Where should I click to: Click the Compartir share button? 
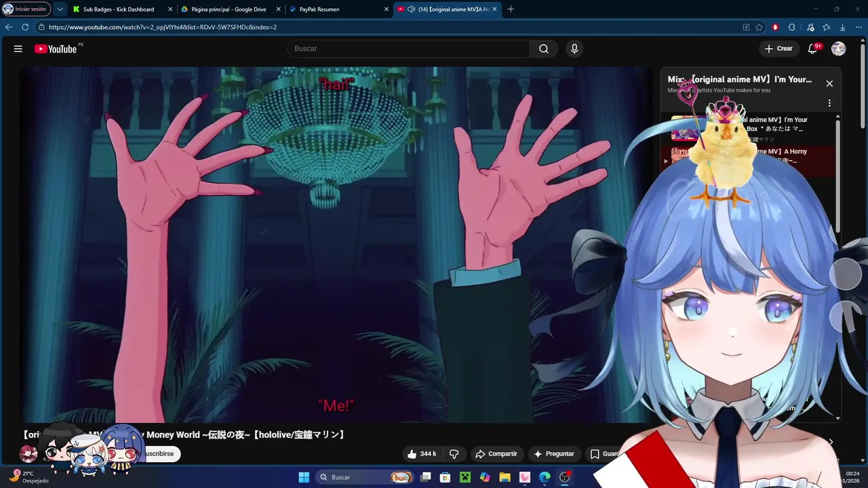coord(496,454)
